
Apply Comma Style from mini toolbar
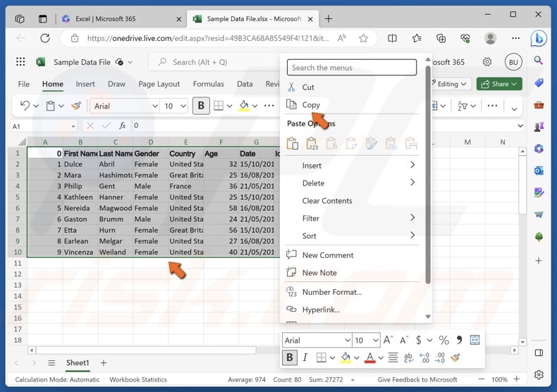459,340
